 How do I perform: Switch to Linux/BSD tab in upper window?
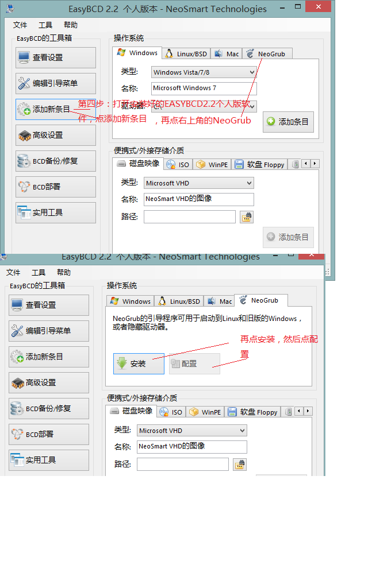tap(186, 53)
